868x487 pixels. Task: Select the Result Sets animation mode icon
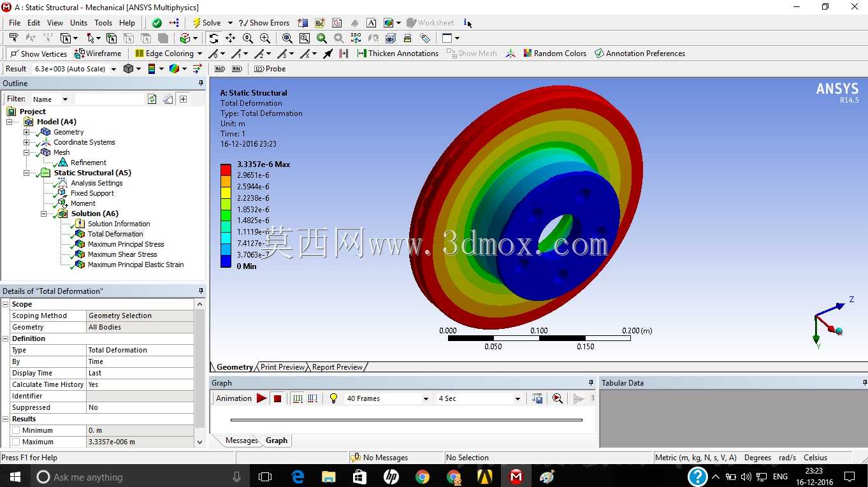pyautogui.click(x=312, y=398)
